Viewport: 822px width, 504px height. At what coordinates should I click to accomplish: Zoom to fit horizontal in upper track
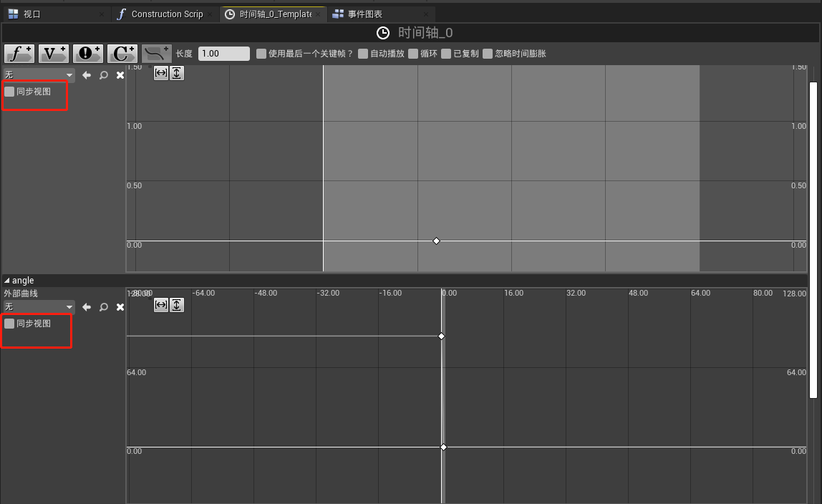161,73
